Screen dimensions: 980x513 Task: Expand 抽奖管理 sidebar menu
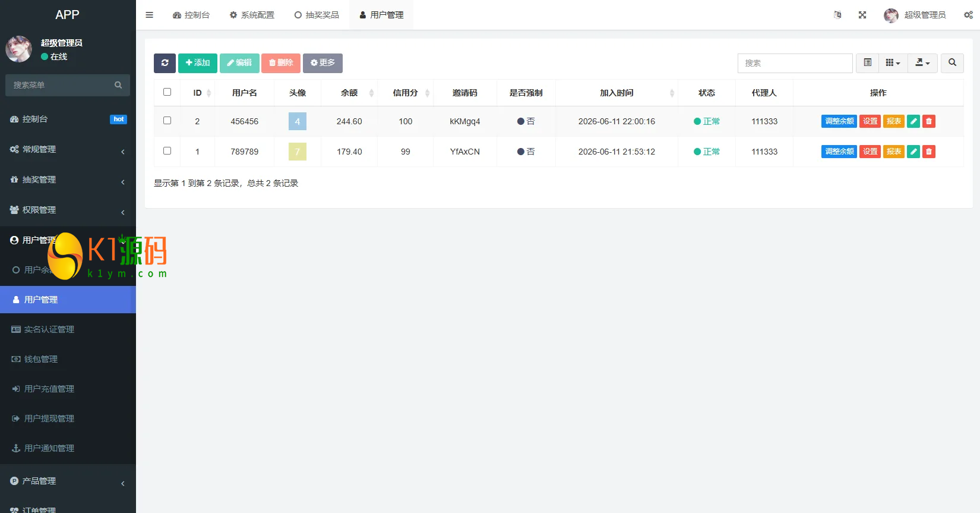[68, 180]
